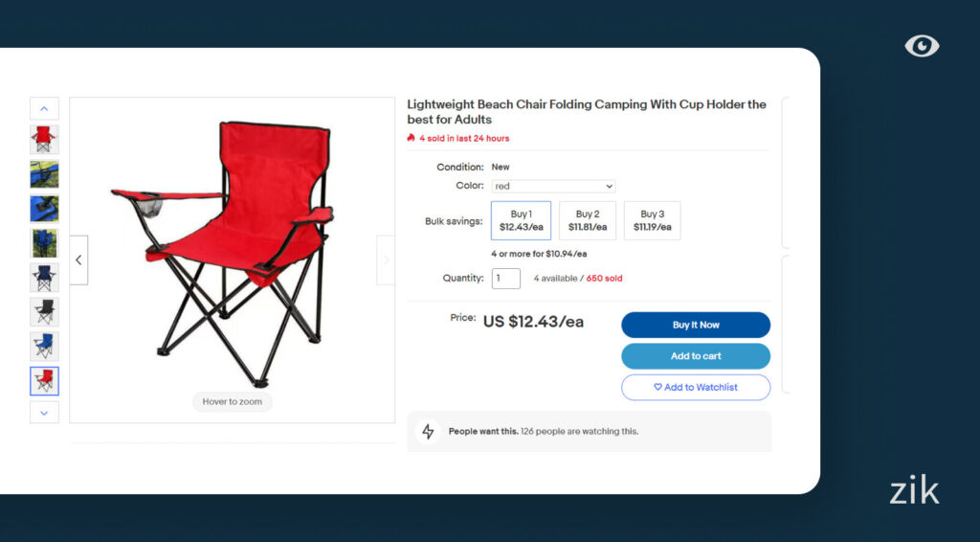980x542 pixels.
Task: Add item to Watchlist
Action: click(x=696, y=388)
